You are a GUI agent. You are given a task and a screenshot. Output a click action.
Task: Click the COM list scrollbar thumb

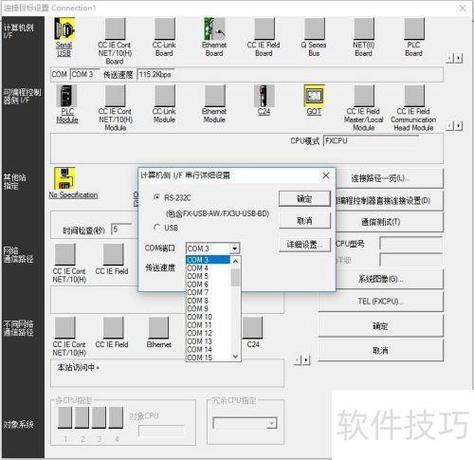pyautogui.click(x=235, y=277)
